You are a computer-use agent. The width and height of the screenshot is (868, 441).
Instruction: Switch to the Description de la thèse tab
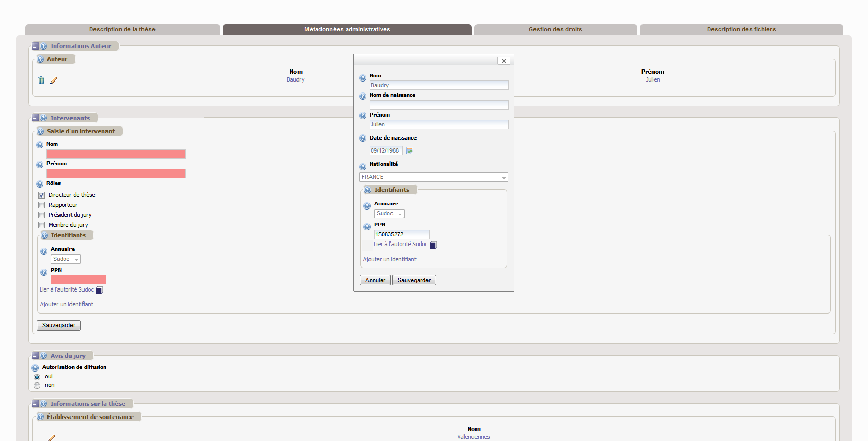(122, 29)
